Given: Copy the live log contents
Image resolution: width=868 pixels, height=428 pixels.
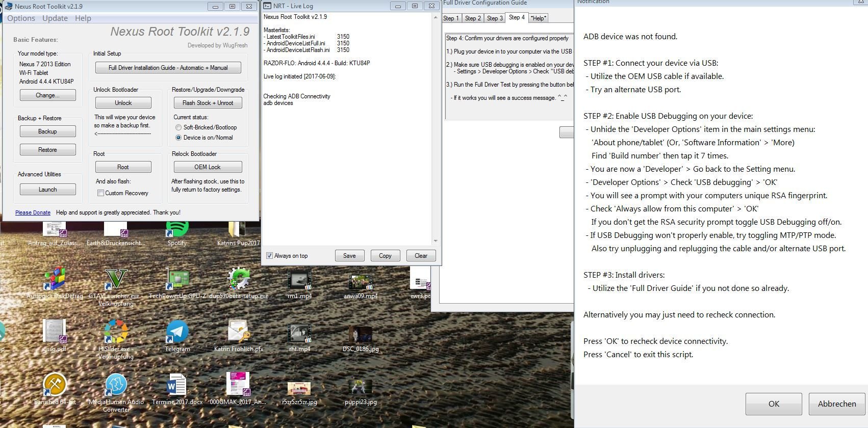Looking at the screenshot, I should (385, 256).
